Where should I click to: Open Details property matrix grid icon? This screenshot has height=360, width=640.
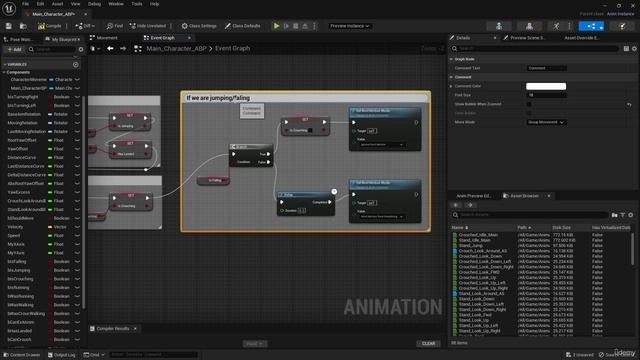coord(626,49)
